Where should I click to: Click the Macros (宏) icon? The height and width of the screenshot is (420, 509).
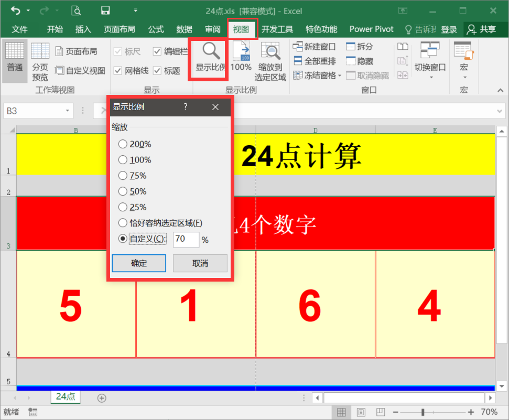click(464, 51)
